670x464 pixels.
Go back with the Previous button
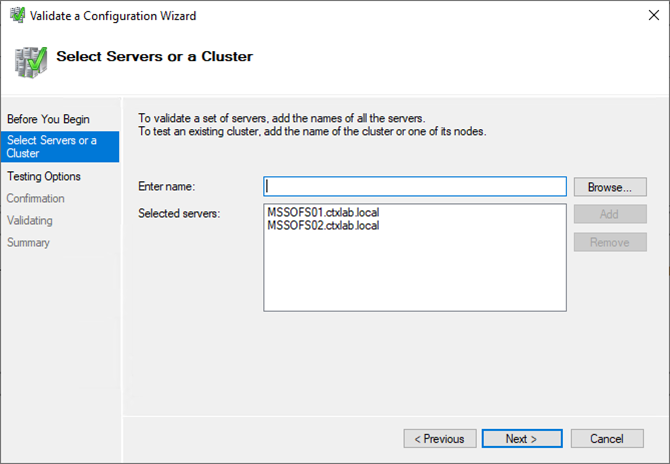click(439, 438)
